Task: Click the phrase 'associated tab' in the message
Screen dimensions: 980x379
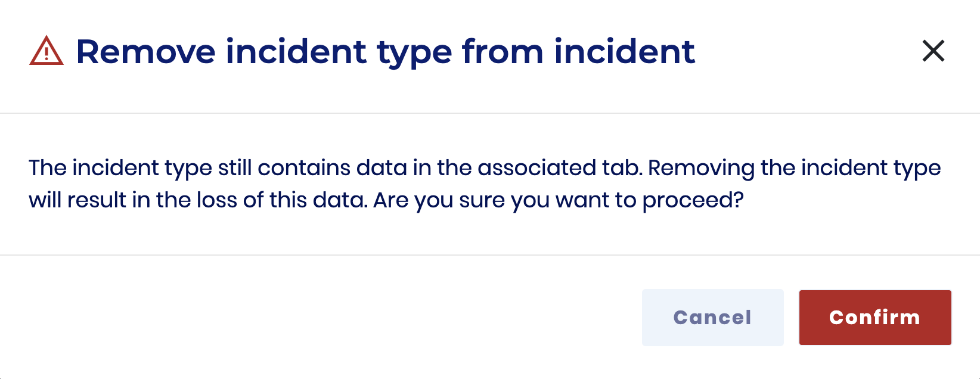Action: click(559, 168)
